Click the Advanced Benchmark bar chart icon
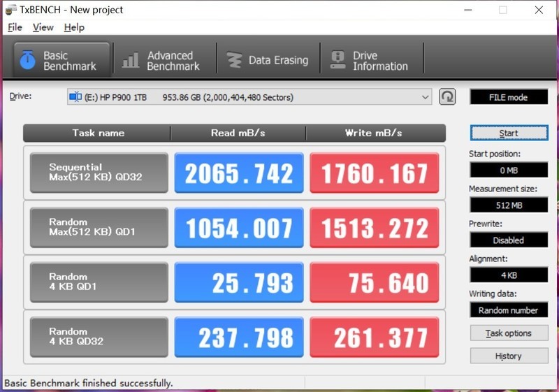Viewport: 559px width, 392px height. click(130, 60)
